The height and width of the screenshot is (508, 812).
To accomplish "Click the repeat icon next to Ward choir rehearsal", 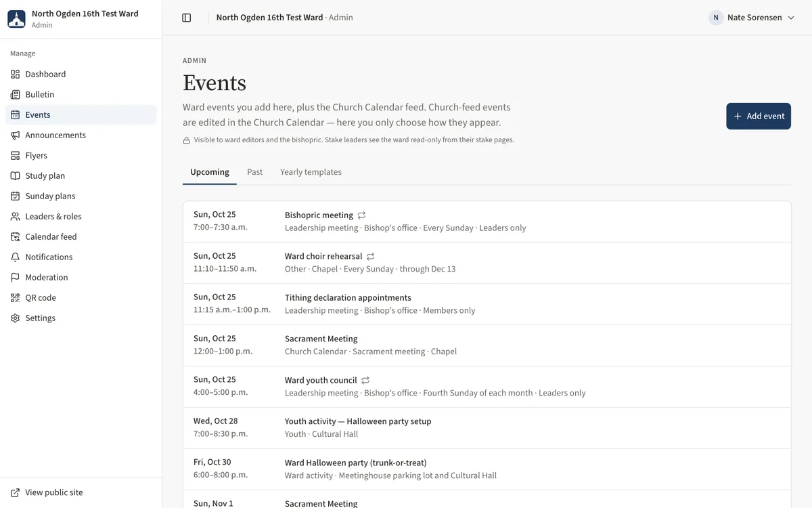I will 371,257.
